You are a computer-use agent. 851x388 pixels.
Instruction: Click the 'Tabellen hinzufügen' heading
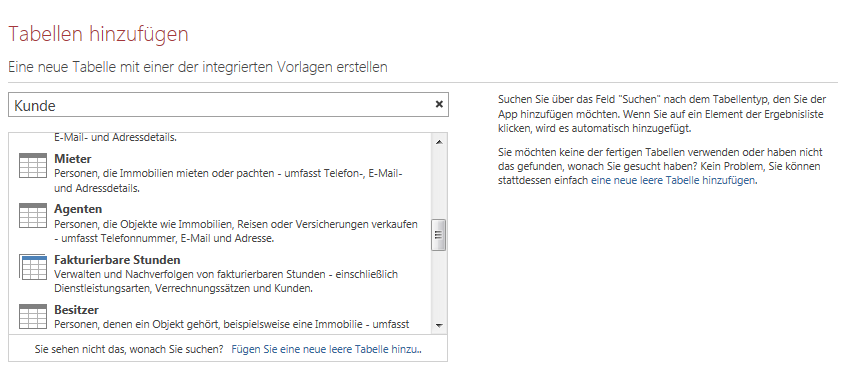[x=98, y=34]
